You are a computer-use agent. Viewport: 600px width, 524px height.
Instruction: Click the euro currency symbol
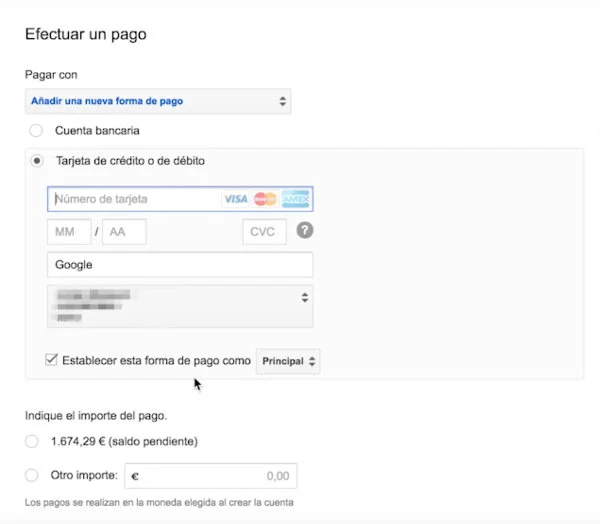[135, 476]
